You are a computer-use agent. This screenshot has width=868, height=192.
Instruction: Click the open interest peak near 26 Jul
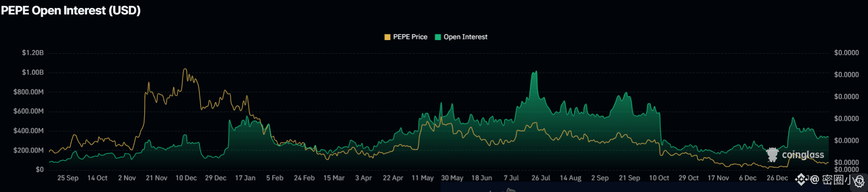click(x=536, y=72)
